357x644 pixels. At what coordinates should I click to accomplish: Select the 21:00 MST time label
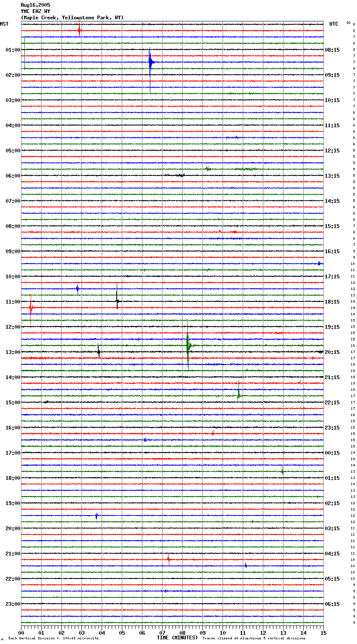[x=13, y=554]
